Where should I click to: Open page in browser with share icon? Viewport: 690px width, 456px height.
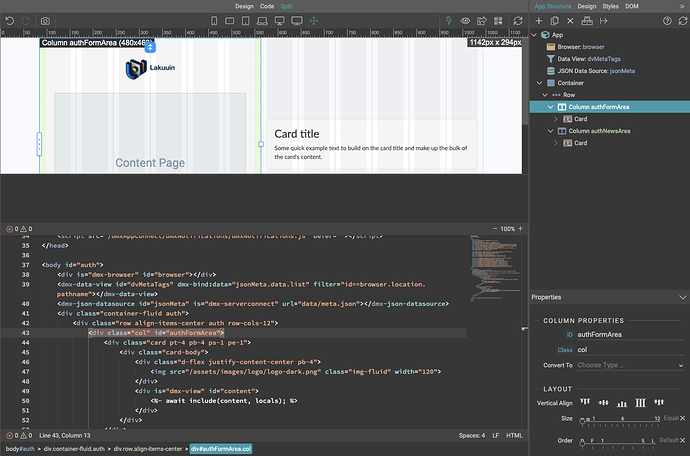pyautogui.click(x=482, y=21)
